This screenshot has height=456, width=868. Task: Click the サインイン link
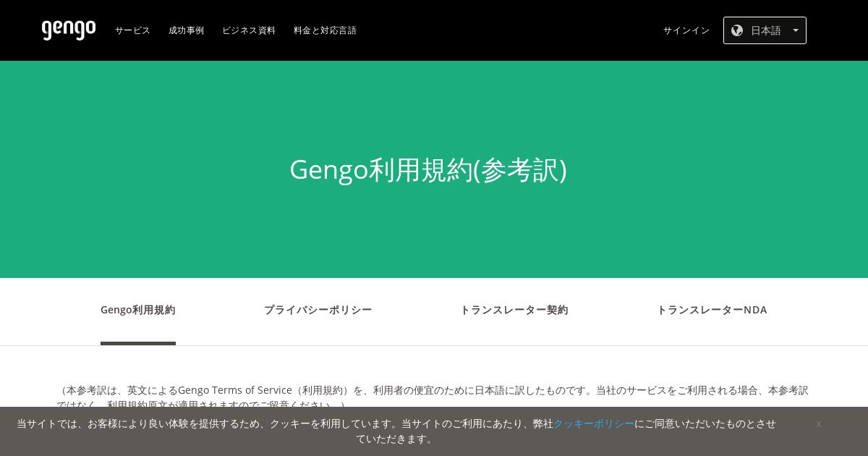tap(686, 30)
